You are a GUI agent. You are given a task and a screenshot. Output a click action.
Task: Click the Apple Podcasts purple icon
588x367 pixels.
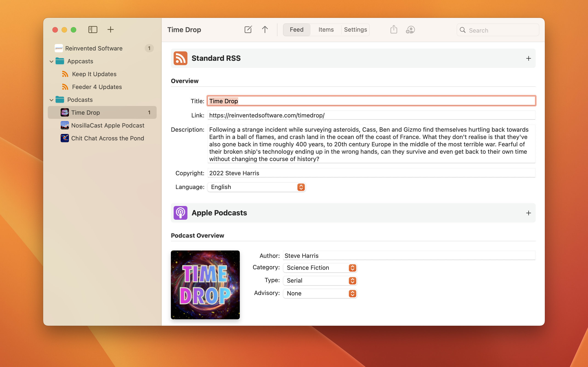coord(180,213)
